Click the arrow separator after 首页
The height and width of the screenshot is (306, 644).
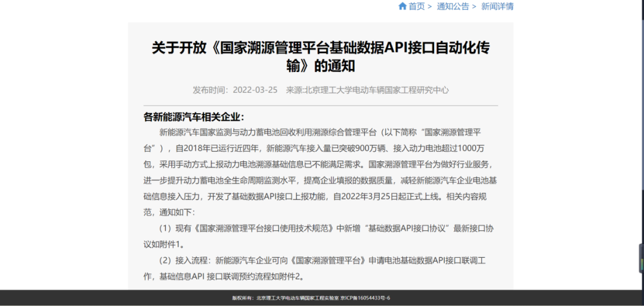click(x=430, y=7)
